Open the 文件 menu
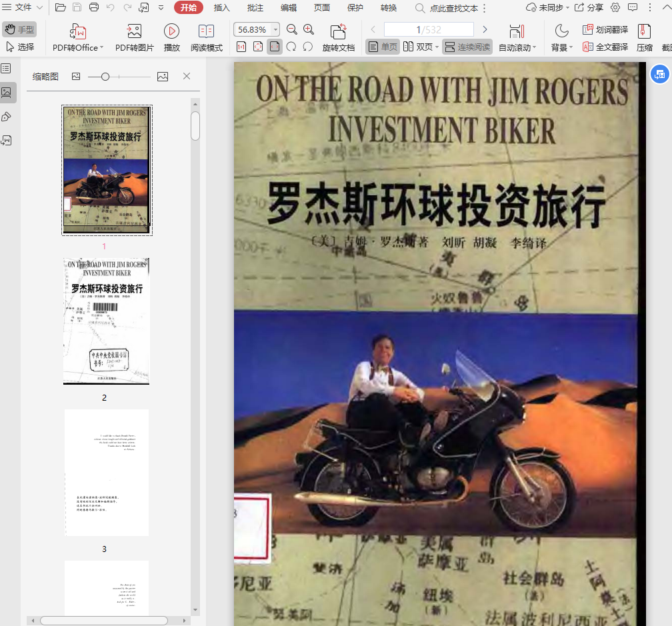This screenshot has width=672, height=626. pos(23,7)
